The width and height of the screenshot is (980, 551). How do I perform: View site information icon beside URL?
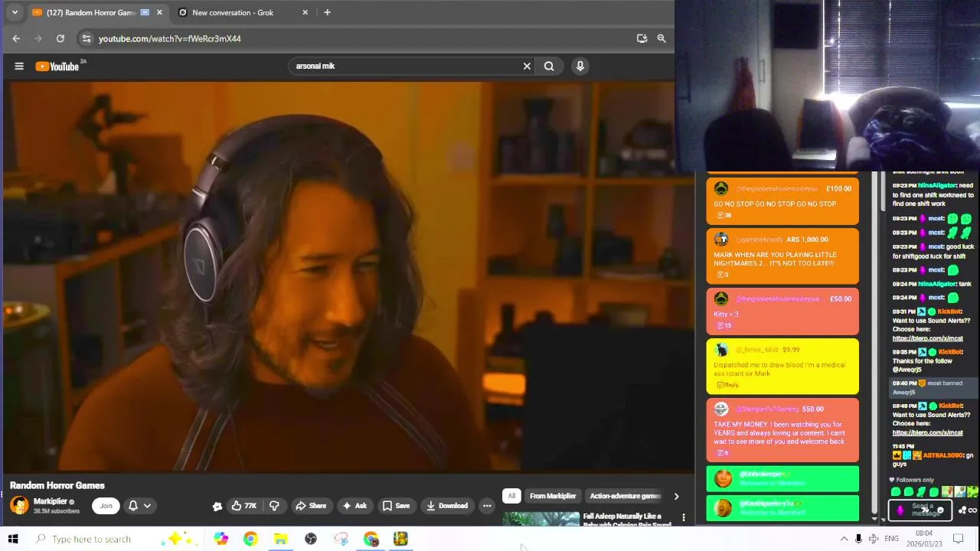point(87,38)
